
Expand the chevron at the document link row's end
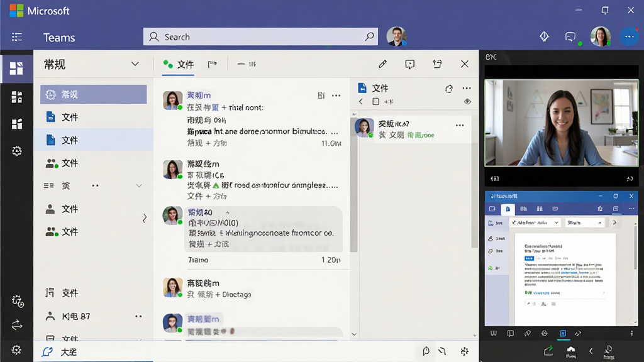(604, 293)
